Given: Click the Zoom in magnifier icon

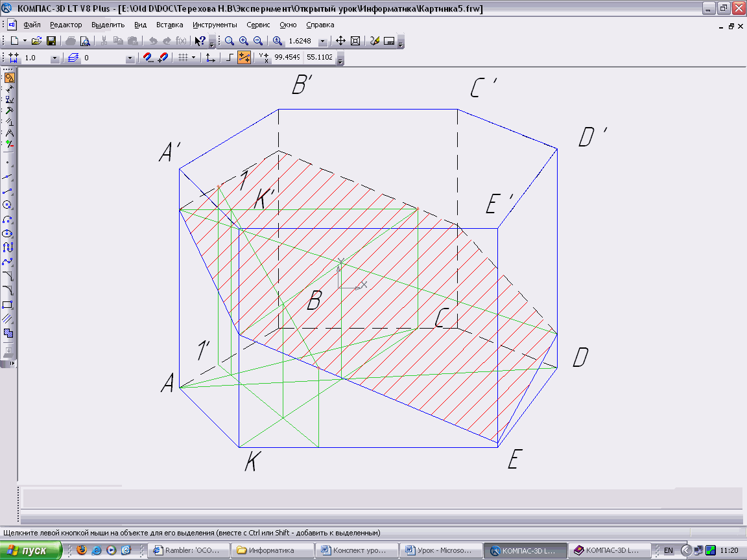Looking at the screenshot, I should (x=244, y=41).
